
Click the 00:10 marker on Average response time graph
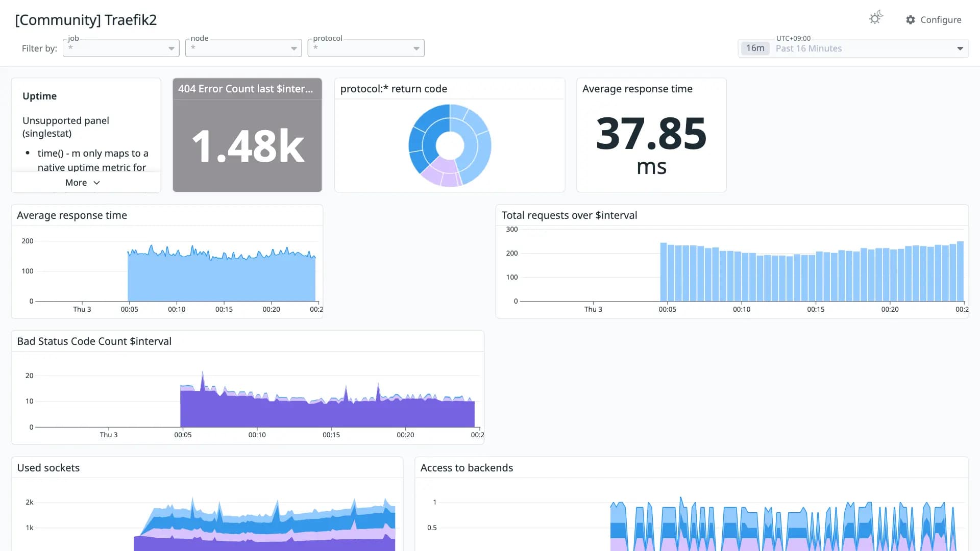point(177,309)
